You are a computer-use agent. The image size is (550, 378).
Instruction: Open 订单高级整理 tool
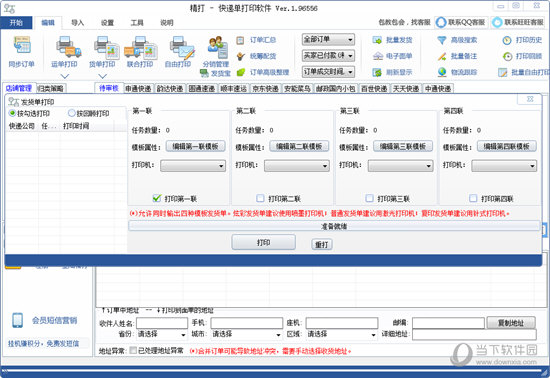[x=263, y=72]
